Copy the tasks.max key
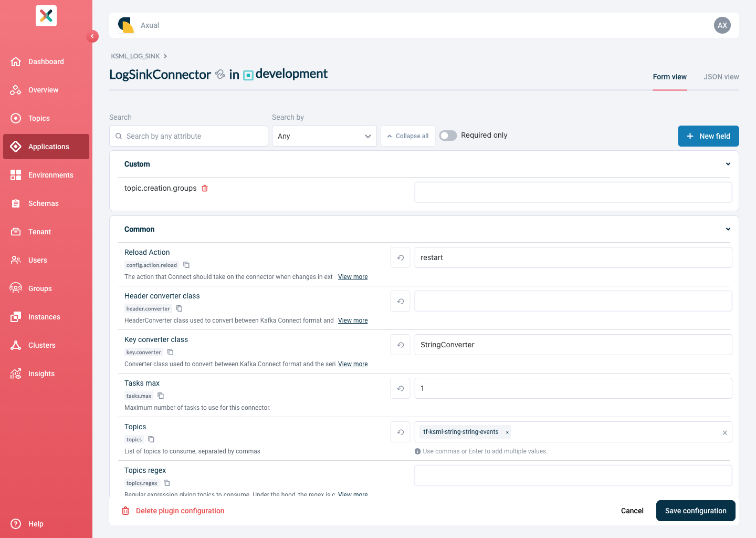 [161, 396]
